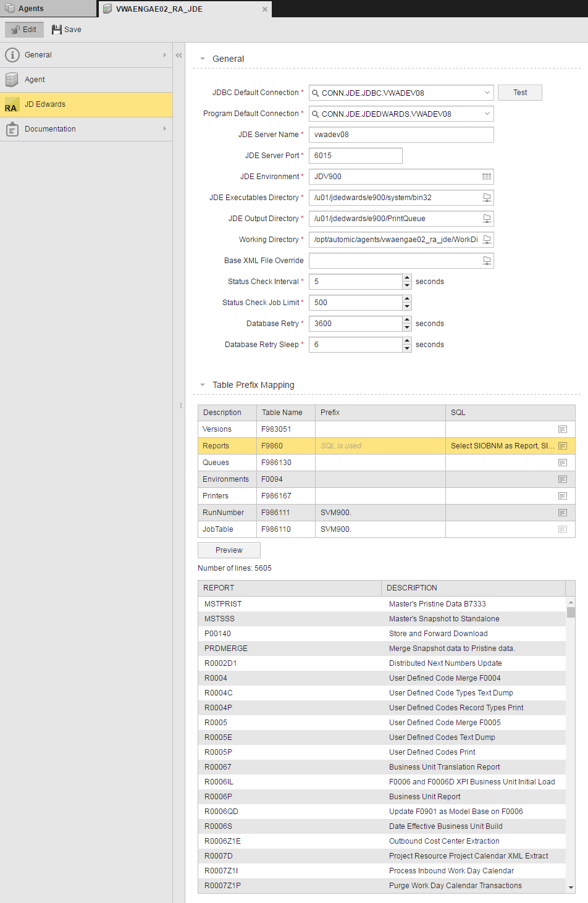Select JD Edwards sidebar page

[x=86, y=104]
